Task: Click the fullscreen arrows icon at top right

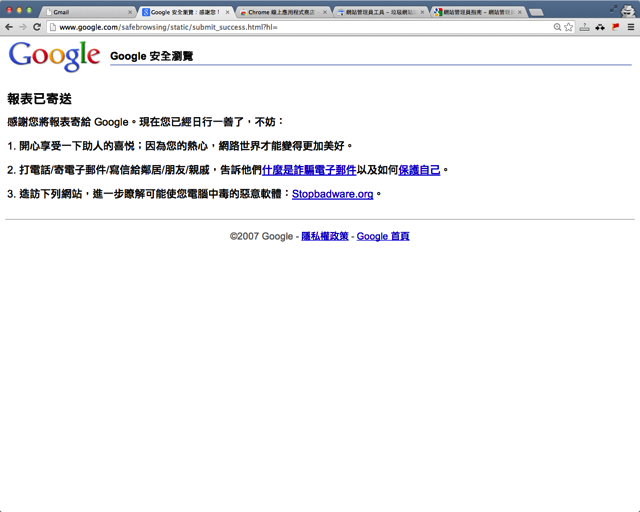Action: click(613, 9)
